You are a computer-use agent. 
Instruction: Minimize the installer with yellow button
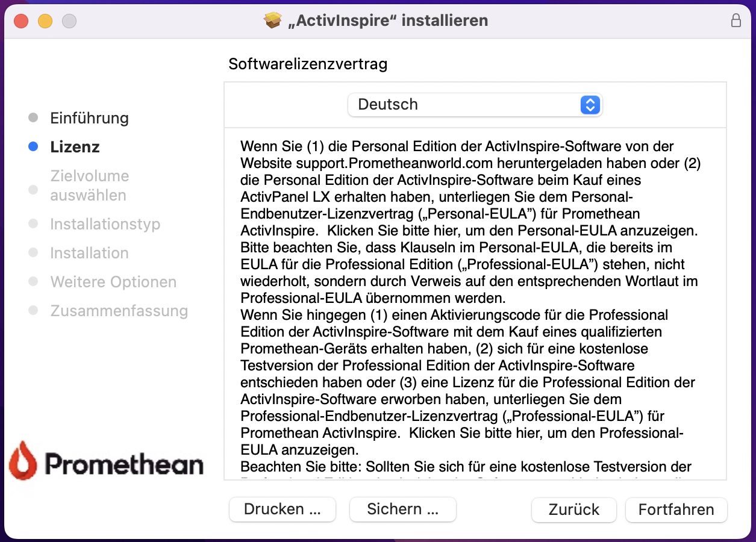click(x=45, y=21)
